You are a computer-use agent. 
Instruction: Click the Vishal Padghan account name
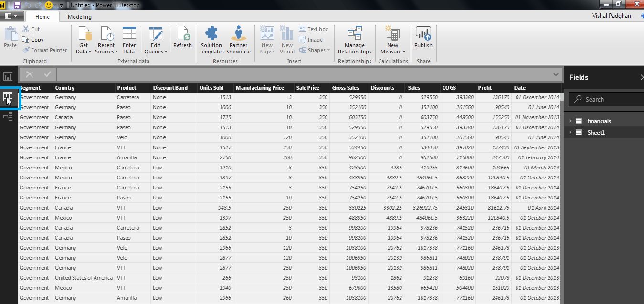coord(611,16)
